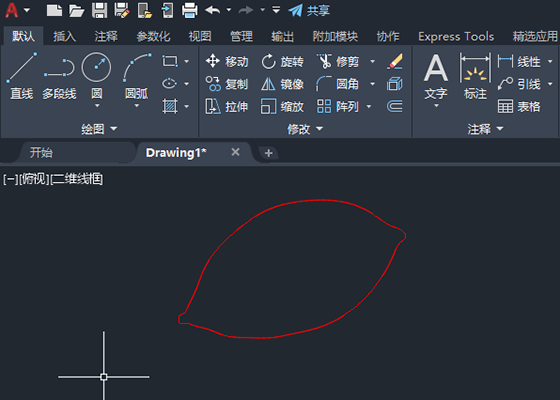Select the Dimension (标注) tool
The height and width of the screenshot is (400, 560).
(x=475, y=76)
